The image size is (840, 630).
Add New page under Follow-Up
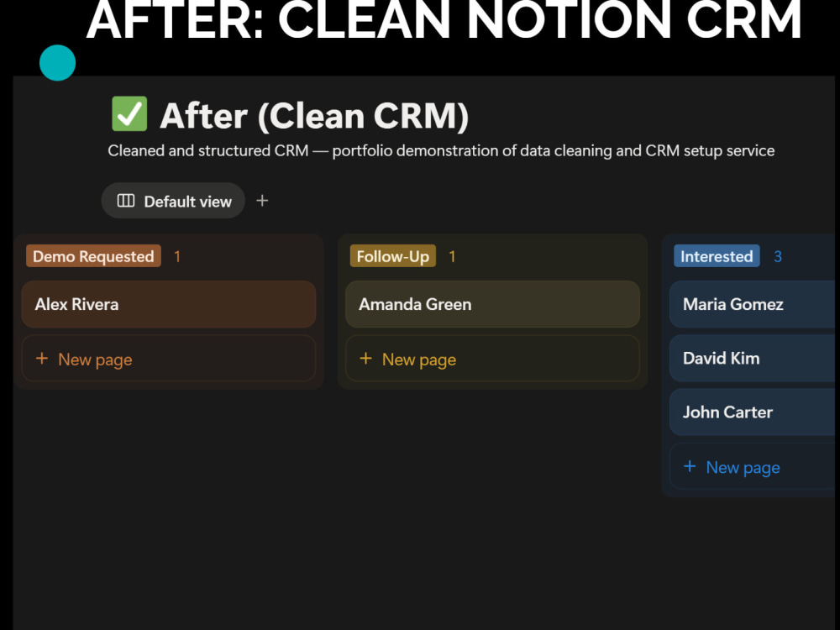point(492,359)
